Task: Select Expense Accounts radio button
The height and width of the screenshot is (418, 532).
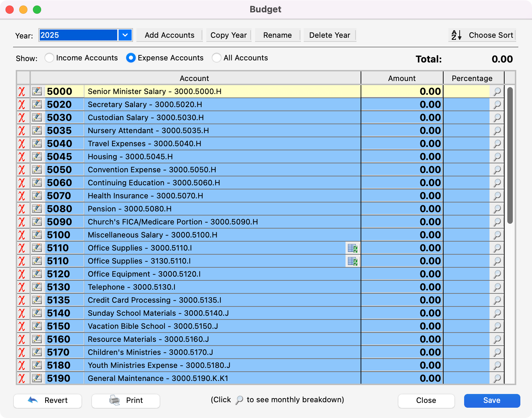Action: [131, 58]
